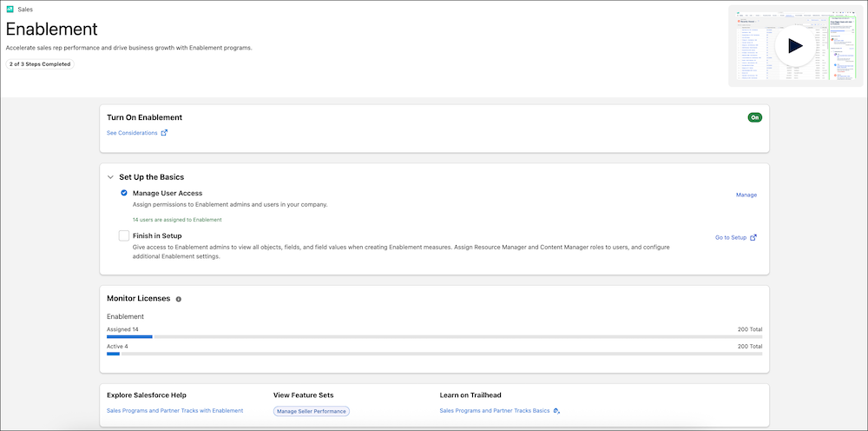Click the Explore Salesforce Help heading

coord(147,395)
